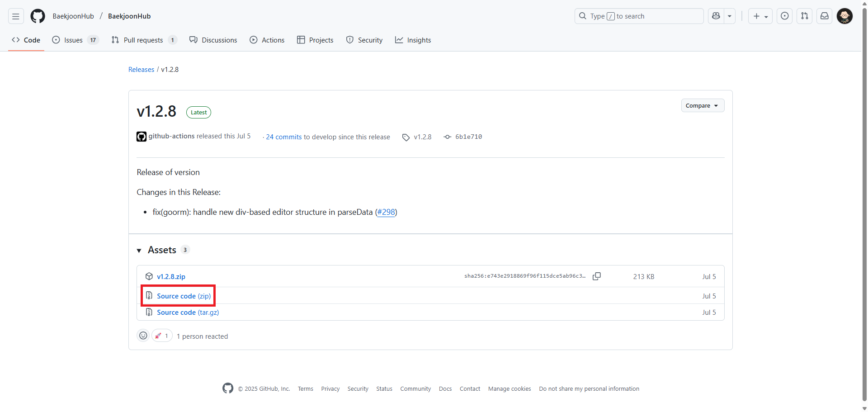Open the create new plus dropdown

tap(760, 16)
